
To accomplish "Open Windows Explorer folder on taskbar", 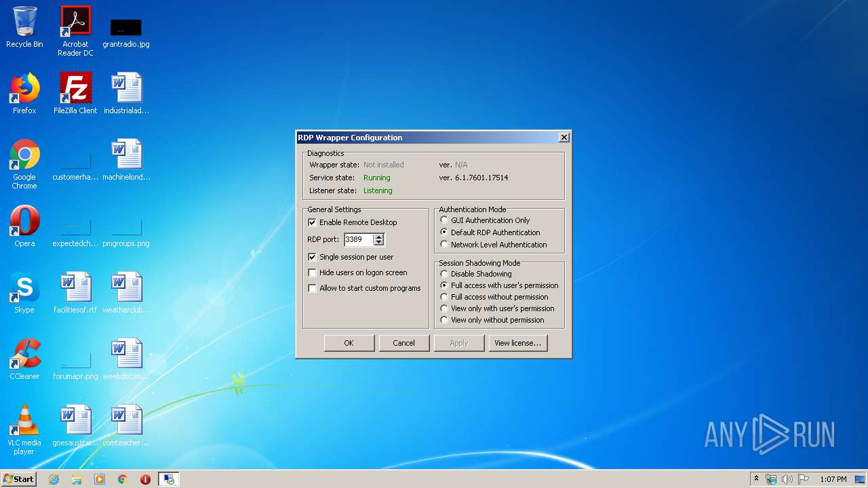I will point(77,479).
